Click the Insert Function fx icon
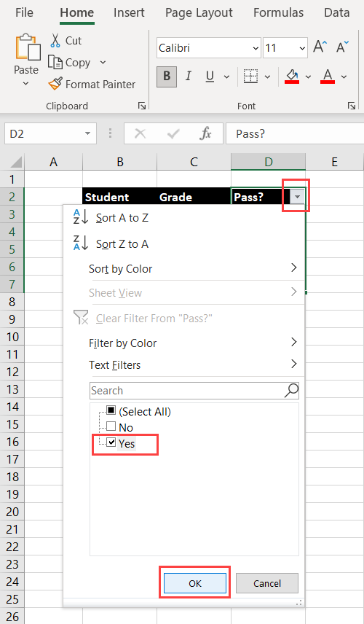 pos(205,133)
